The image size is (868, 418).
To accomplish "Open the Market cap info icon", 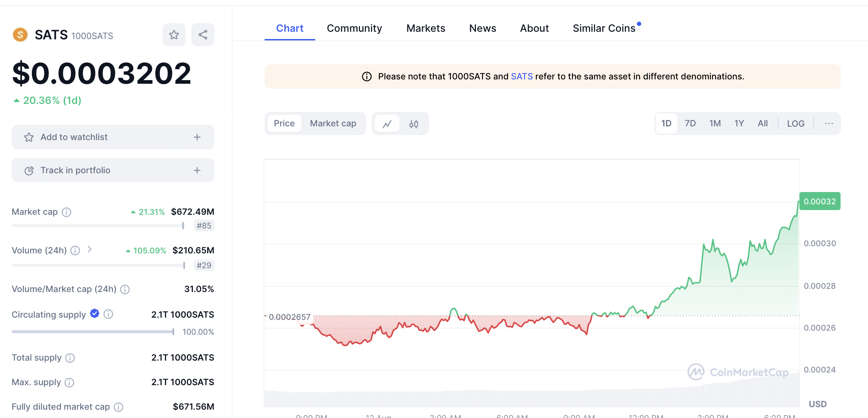I will 66,212.
